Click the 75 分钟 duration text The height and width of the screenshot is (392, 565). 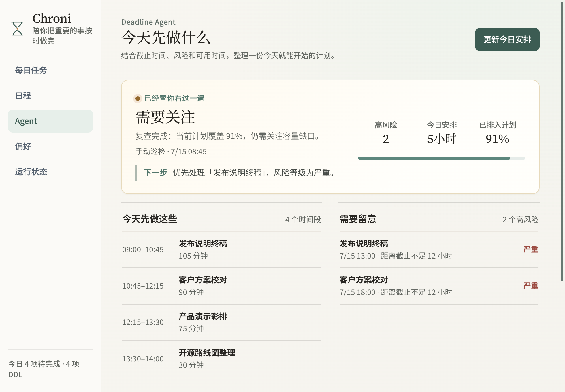191,329
